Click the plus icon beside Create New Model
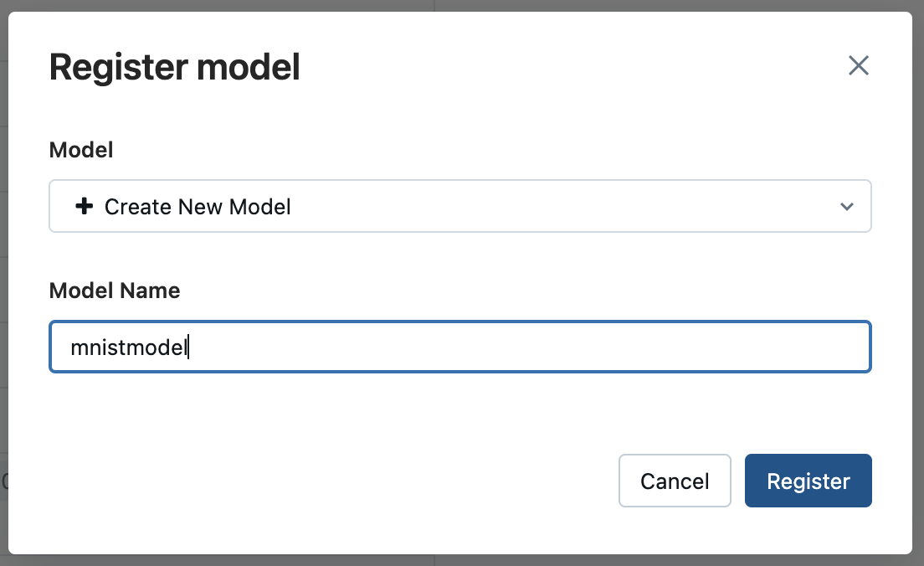The width and height of the screenshot is (924, 566). pyautogui.click(x=84, y=206)
